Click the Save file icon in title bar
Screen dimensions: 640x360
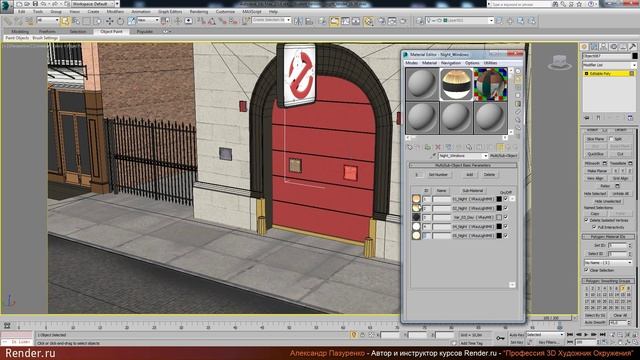(36, 4)
